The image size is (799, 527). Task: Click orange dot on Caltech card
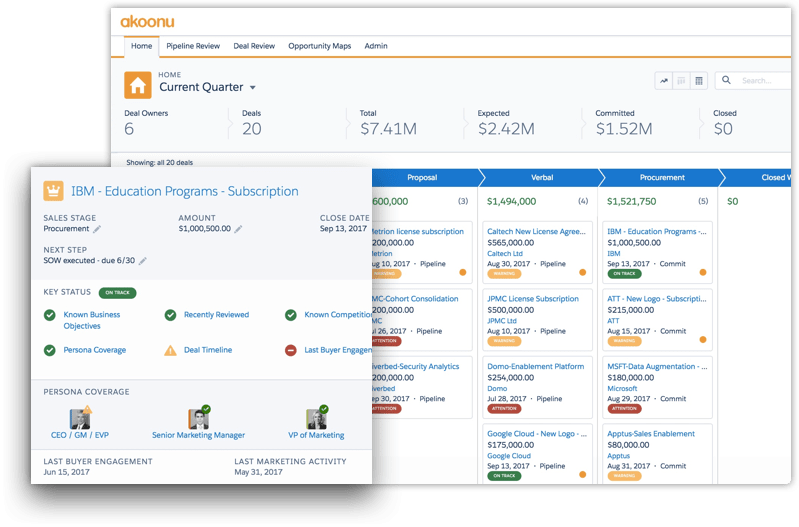tap(582, 272)
